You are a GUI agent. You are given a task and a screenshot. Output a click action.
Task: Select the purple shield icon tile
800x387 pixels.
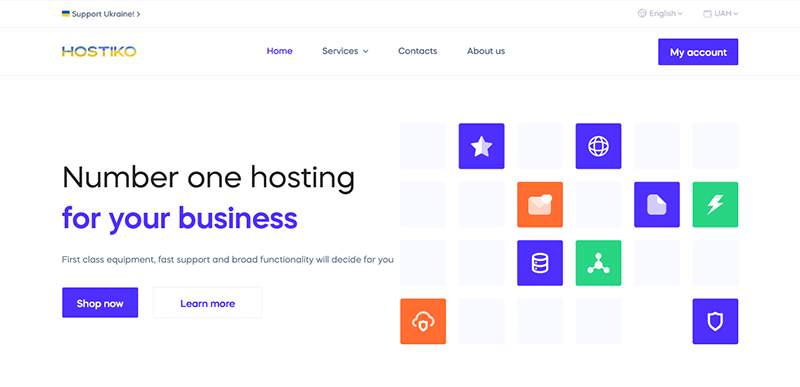pos(715,321)
